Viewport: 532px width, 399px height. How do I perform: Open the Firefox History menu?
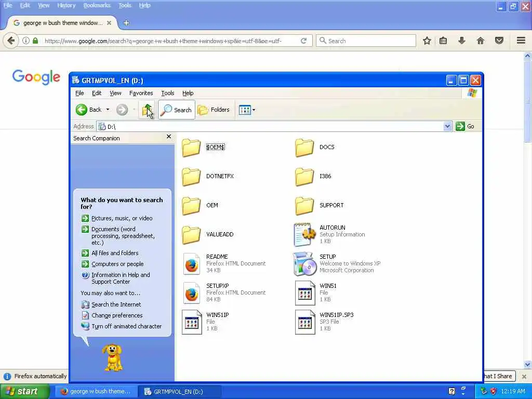point(66,5)
